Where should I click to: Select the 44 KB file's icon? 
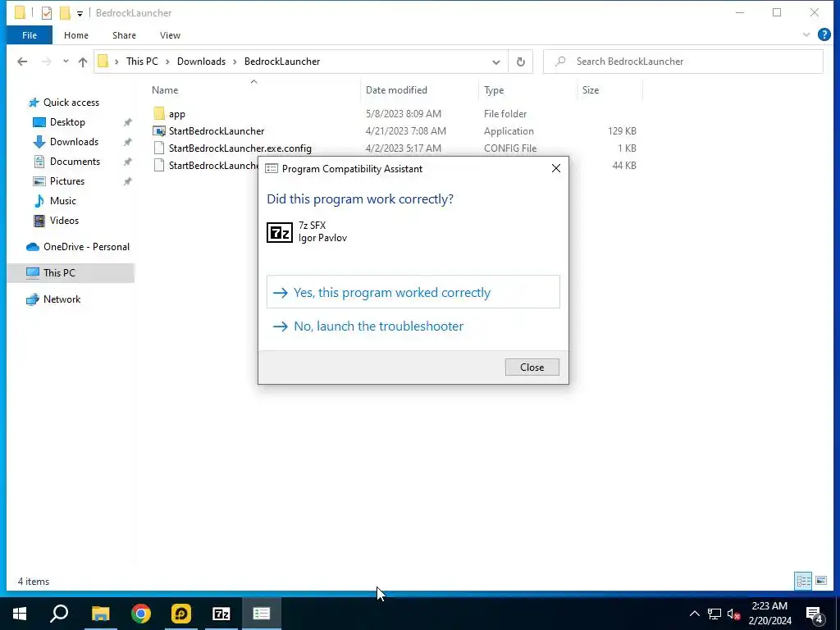click(x=159, y=165)
